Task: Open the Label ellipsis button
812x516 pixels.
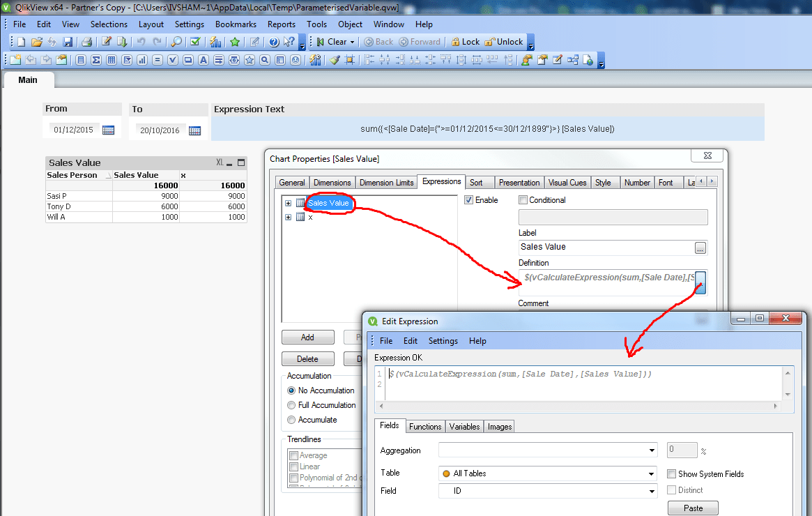Action: [700, 248]
